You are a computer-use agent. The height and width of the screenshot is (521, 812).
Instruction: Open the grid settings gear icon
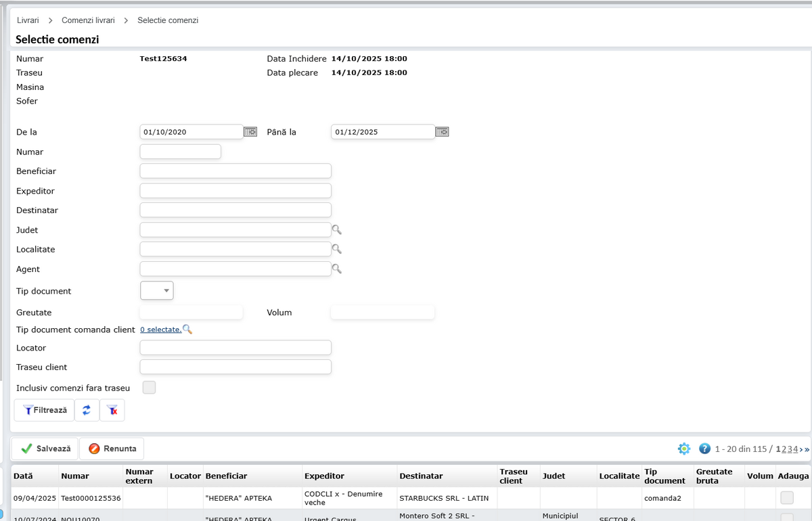point(684,449)
